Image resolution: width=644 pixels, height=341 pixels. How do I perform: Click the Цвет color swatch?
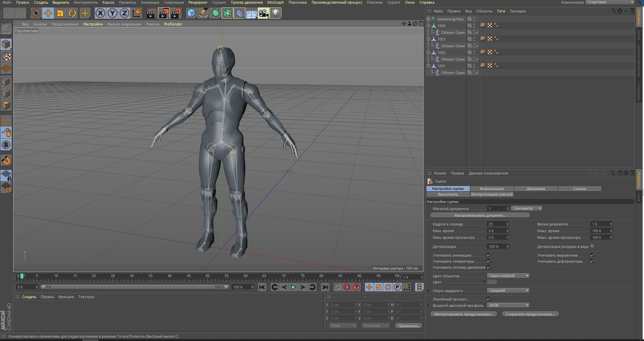[x=492, y=282]
